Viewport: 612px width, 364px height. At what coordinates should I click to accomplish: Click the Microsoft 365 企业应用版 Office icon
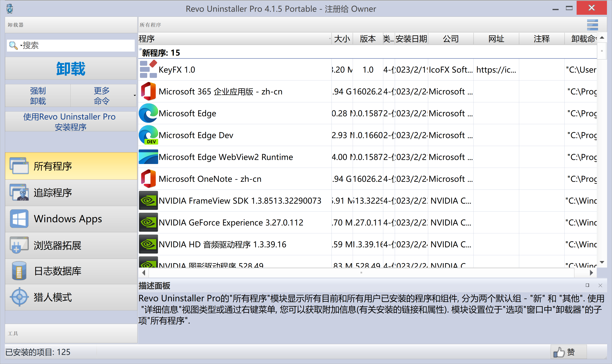click(148, 91)
